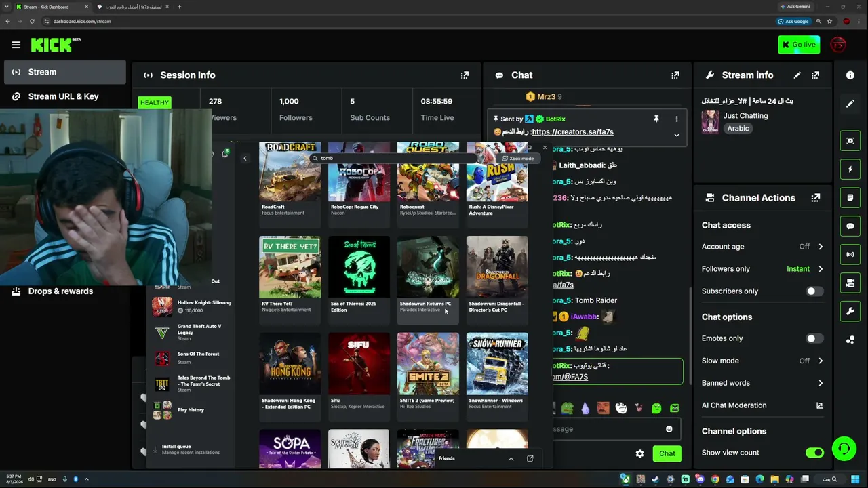Open the Kick hamburger menu

(x=16, y=45)
